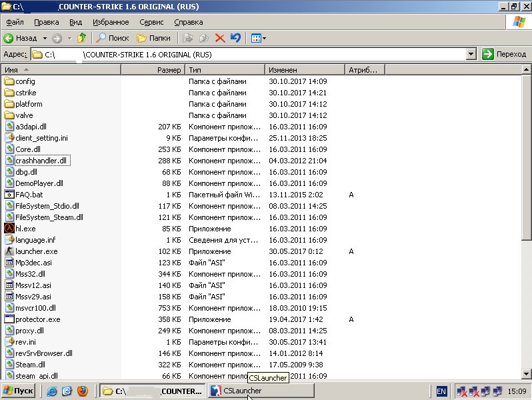Viewport: 532px width, 400px height.
Task: Sort by the Имя column header
Action: 61,70
